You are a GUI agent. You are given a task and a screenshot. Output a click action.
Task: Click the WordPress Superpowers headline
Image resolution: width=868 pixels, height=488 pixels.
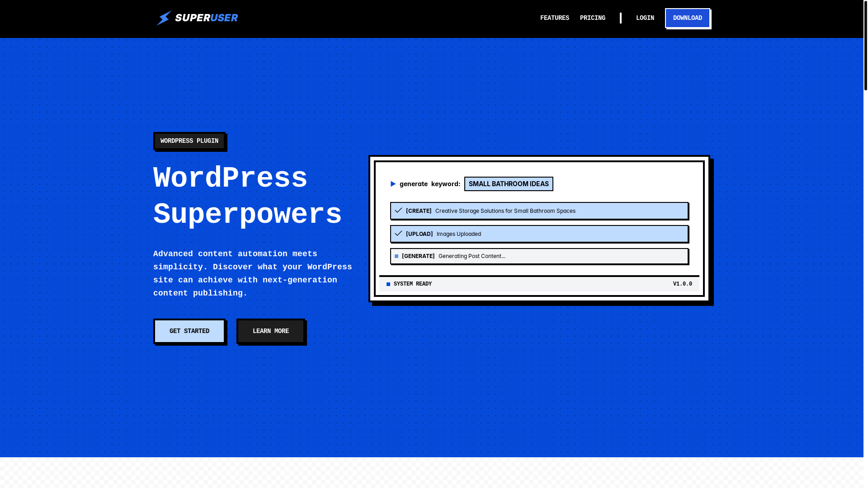(x=247, y=197)
